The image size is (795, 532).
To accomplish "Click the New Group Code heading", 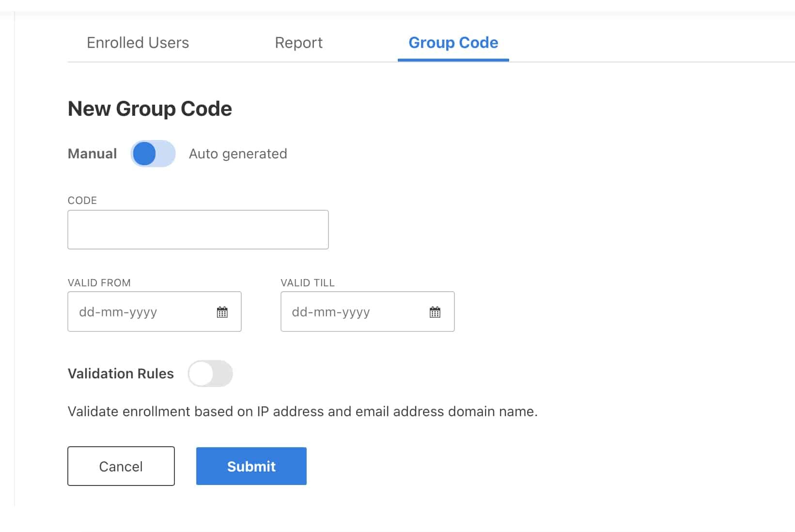I will pos(150,109).
